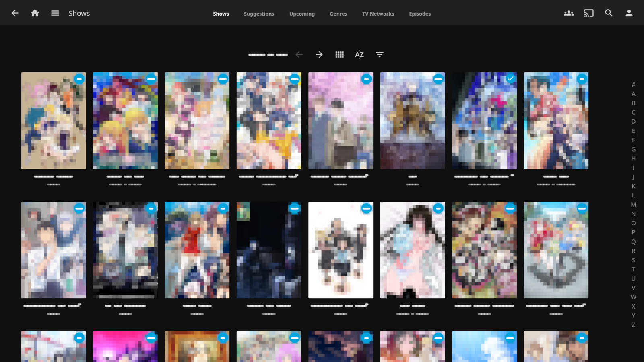
Task: Jump to letter M in alphabet picker
Action: [633, 205]
